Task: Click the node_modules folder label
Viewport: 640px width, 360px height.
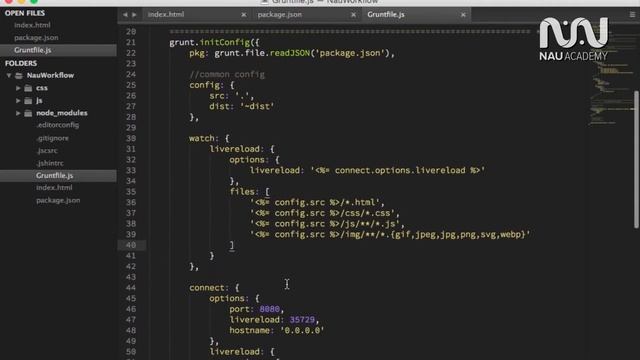Action: pos(62,113)
